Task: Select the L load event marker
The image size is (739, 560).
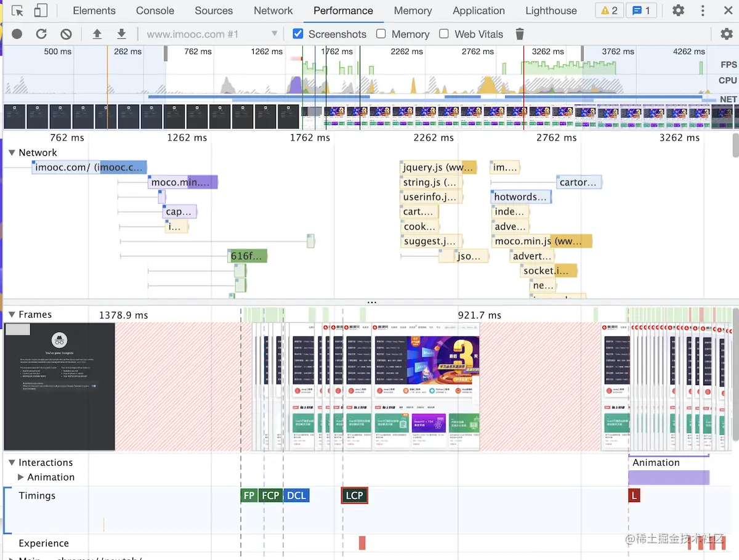Action: (x=634, y=495)
